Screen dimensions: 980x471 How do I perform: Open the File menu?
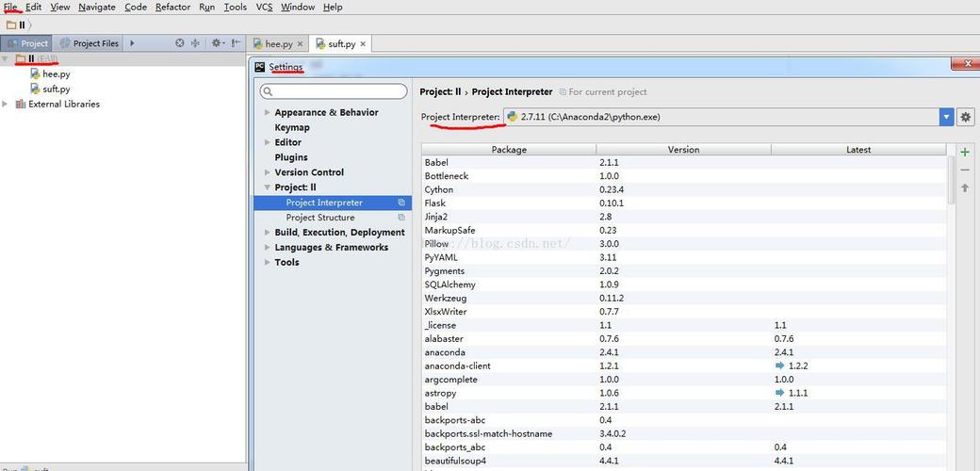click(x=10, y=7)
